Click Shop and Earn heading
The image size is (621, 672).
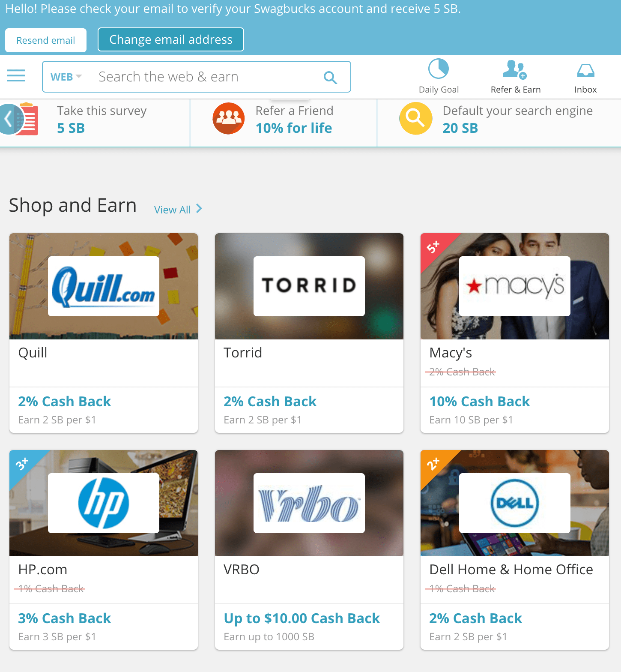[x=73, y=205]
